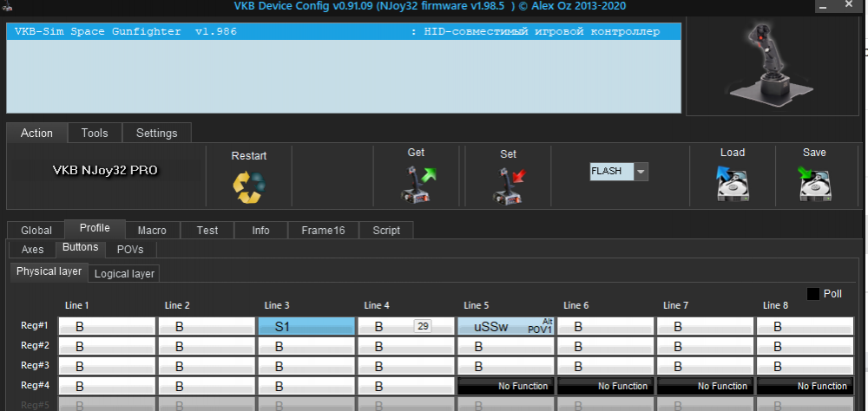
Task: Open the Frame16 tab
Action: (x=323, y=231)
